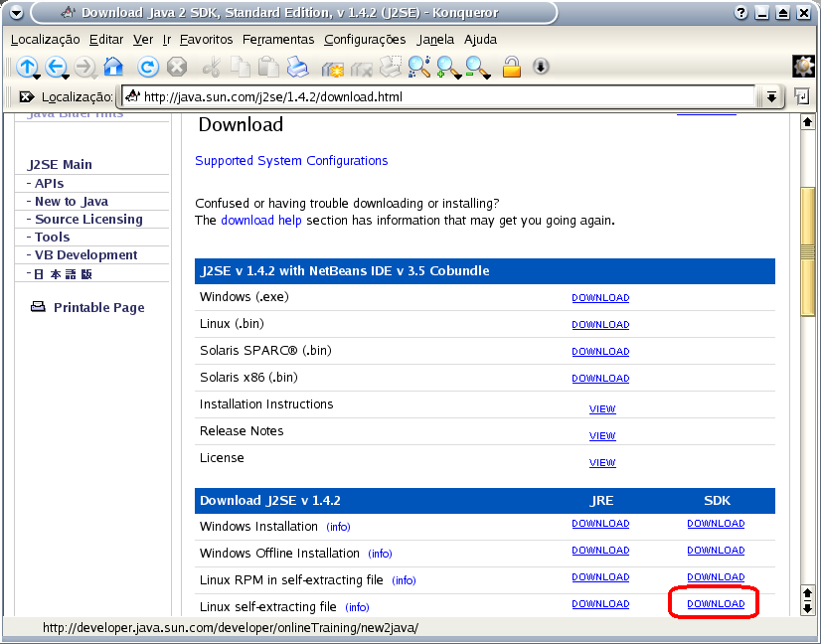This screenshot has height=644, width=821.
Task: Download the Solaris SPARC (.bin) cobundle
Action: tap(600, 352)
